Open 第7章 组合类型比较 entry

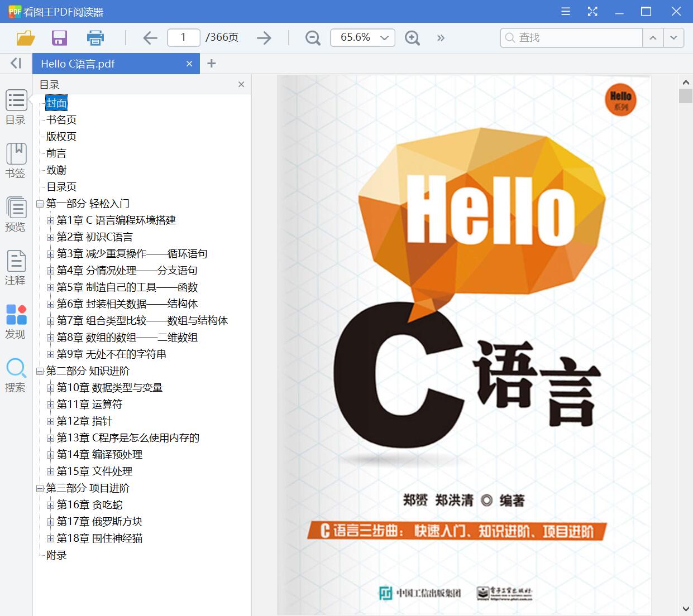(x=142, y=321)
